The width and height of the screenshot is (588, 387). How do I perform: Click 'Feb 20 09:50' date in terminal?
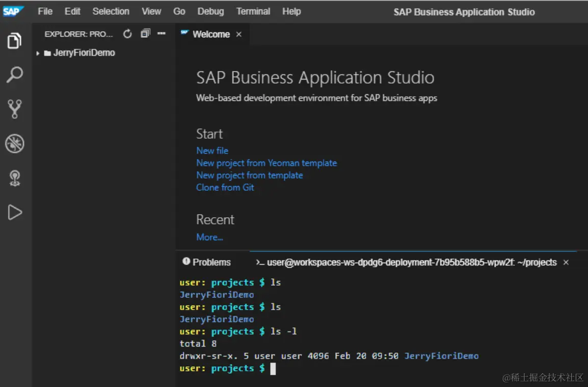pyautogui.click(x=366, y=356)
